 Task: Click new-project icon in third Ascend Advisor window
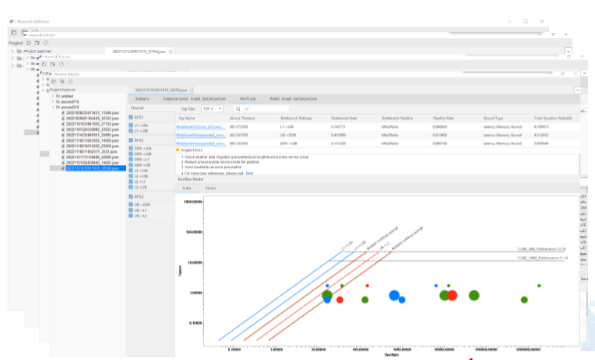click(x=44, y=64)
